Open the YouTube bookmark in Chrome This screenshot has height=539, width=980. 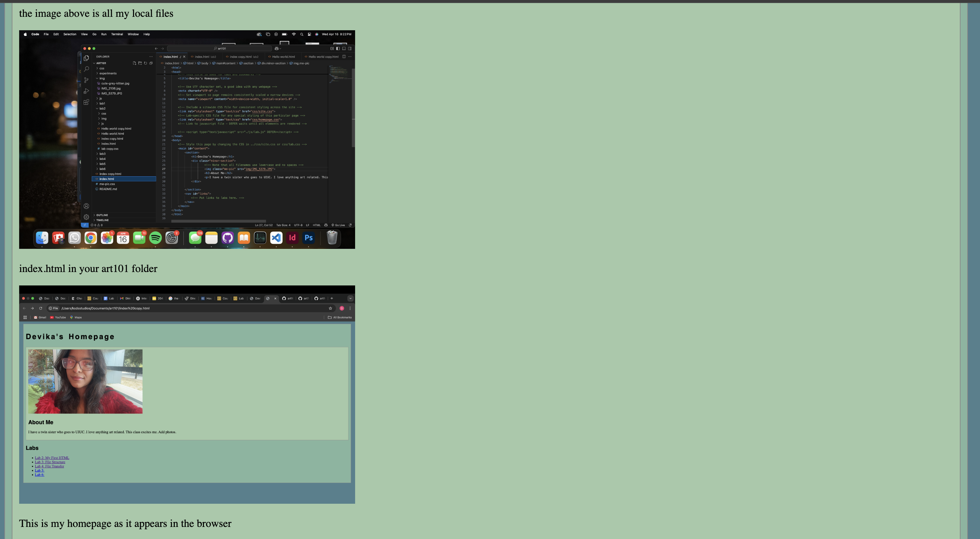click(x=58, y=317)
